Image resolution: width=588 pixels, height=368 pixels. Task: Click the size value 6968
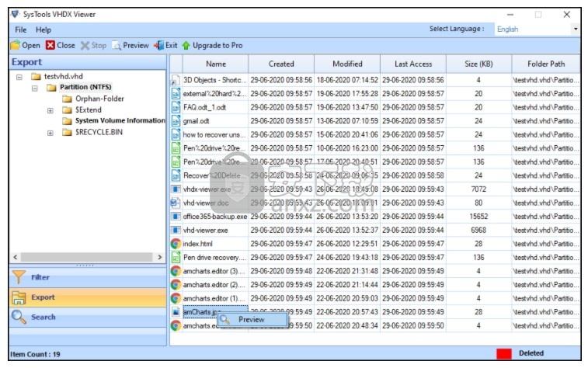479,230
